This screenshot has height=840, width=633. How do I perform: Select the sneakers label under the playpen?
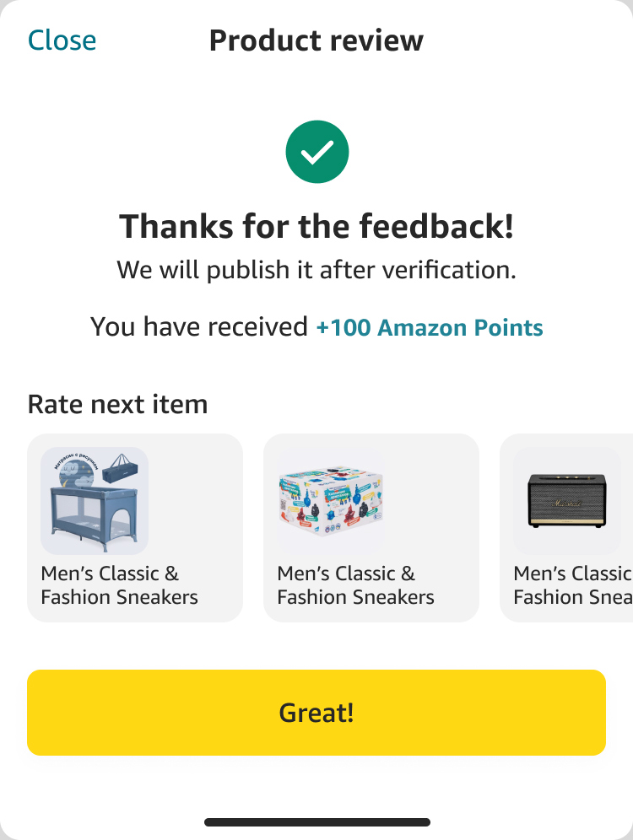(119, 585)
